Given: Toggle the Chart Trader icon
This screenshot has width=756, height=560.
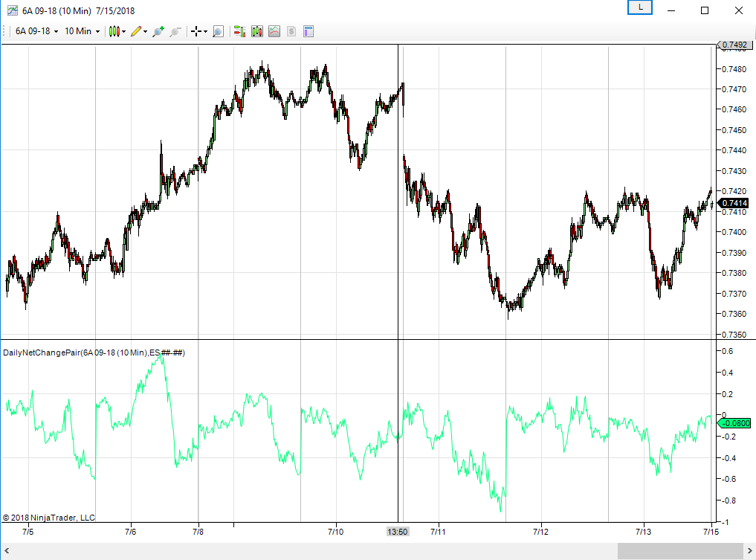Looking at the screenshot, I should pos(239,31).
